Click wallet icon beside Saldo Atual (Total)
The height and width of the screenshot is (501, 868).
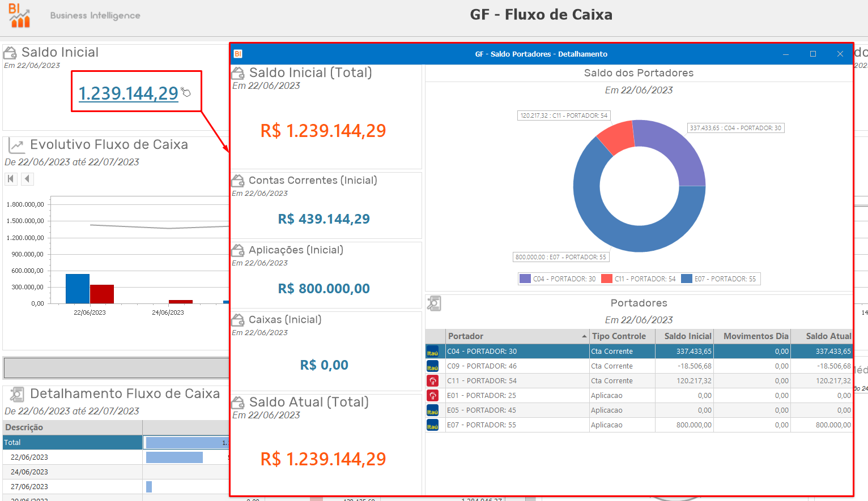pos(239,402)
